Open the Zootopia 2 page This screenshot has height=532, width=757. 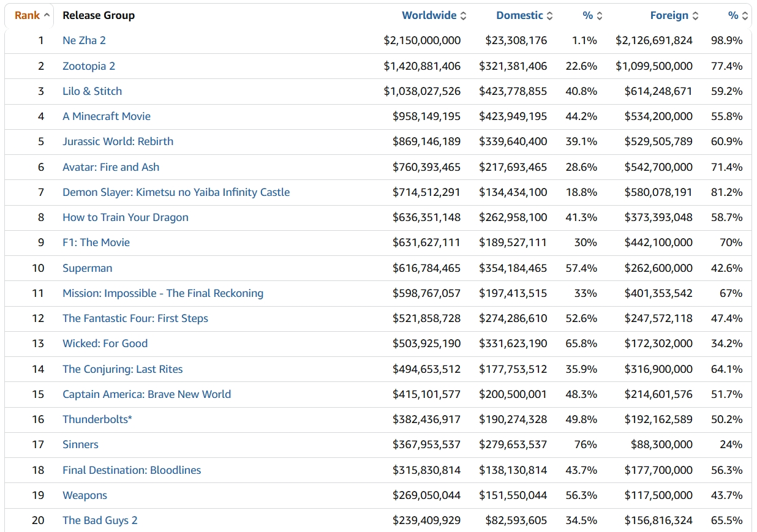(x=89, y=66)
